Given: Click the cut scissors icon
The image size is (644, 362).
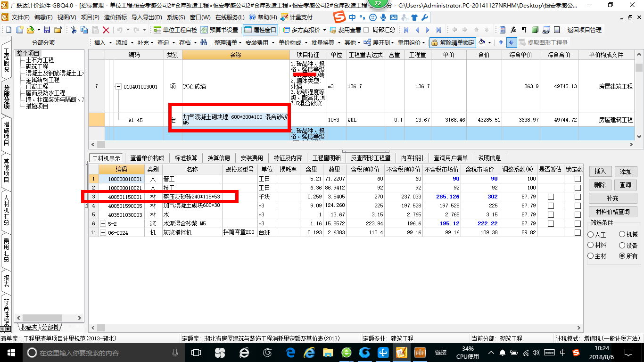Looking at the screenshot, I should (74, 30).
